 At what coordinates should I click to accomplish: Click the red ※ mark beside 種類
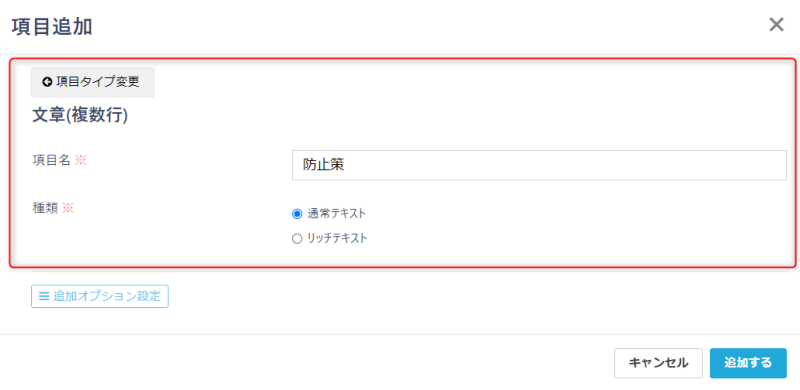(68, 208)
